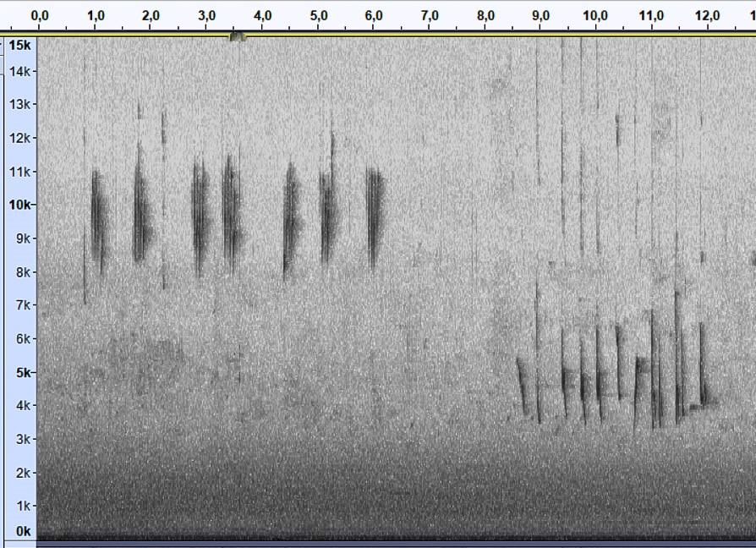Click the 8k label on frequency scale

tap(23, 272)
